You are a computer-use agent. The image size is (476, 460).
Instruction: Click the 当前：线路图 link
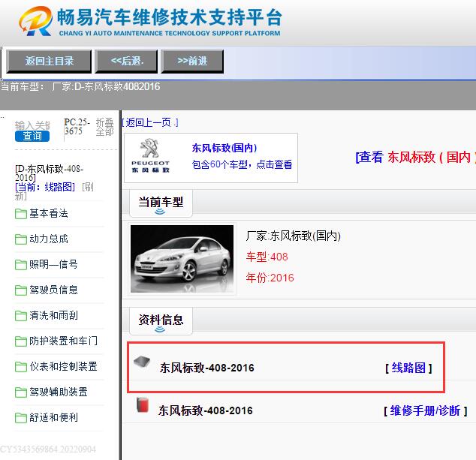tap(45, 187)
